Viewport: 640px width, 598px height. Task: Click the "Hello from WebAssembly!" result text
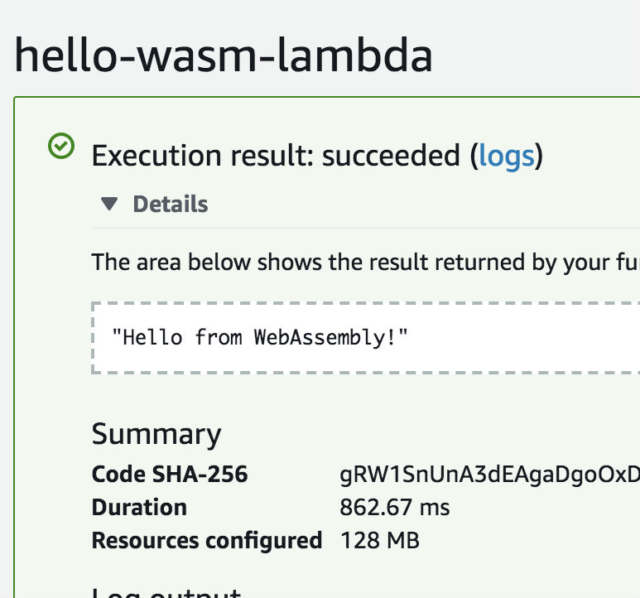[260, 338]
